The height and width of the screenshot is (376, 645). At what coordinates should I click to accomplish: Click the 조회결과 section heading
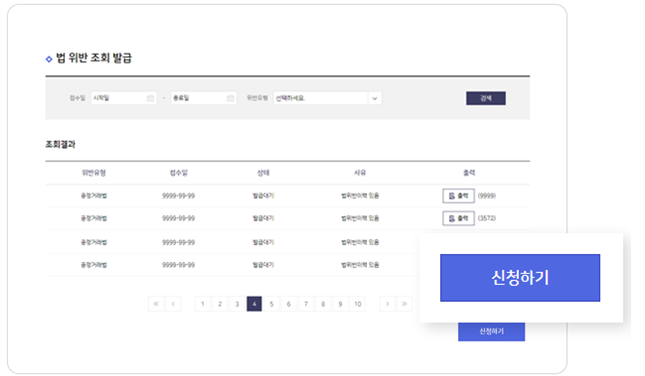pos(60,144)
